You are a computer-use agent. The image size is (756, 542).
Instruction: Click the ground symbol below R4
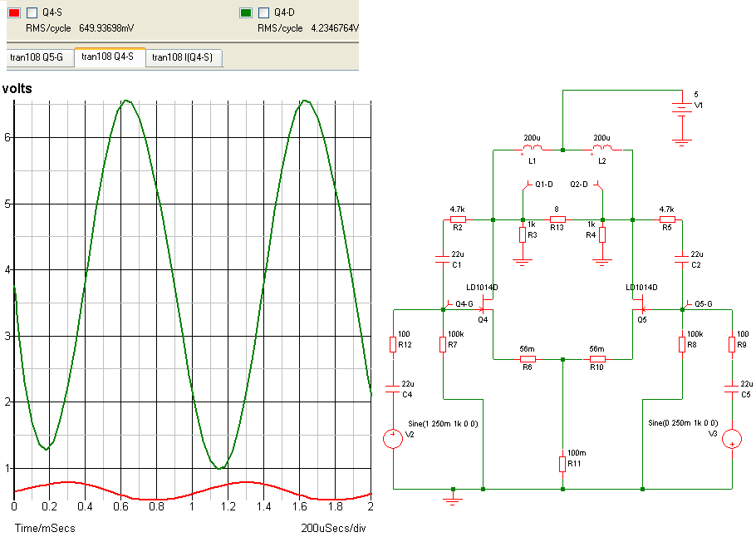point(602,262)
